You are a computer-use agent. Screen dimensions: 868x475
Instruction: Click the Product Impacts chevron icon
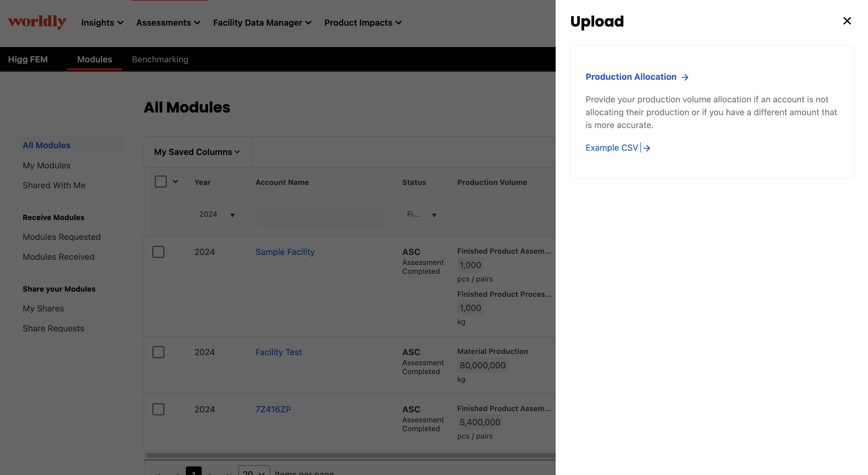(x=399, y=23)
